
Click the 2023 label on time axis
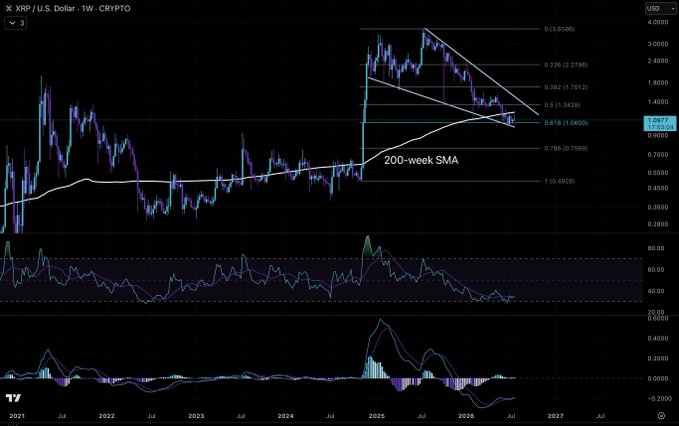click(x=196, y=416)
